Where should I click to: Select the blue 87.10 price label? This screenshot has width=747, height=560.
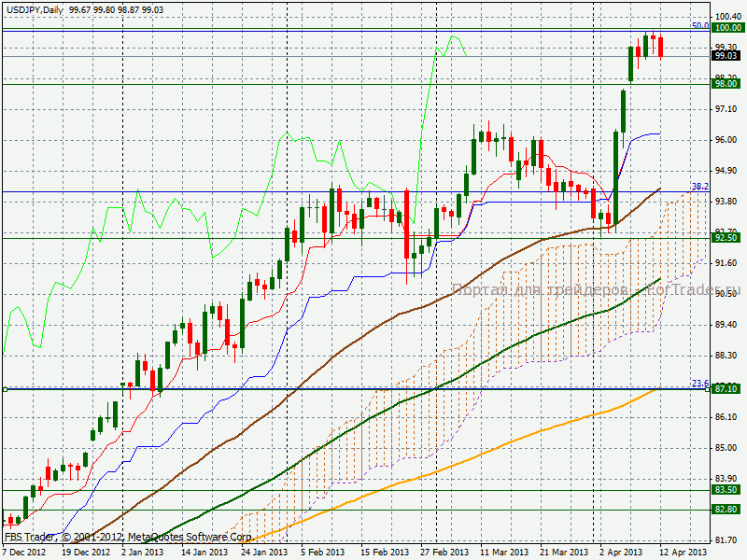tap(726, 388)
